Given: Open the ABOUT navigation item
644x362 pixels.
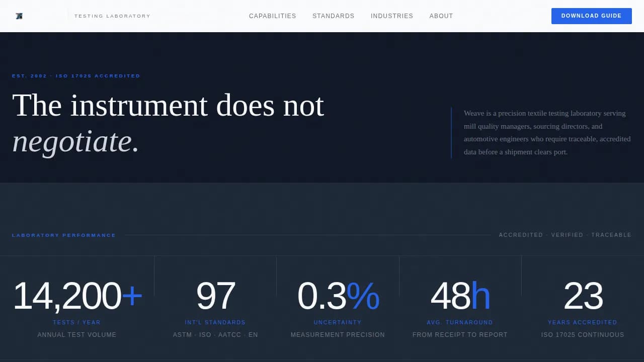Looking at the screenshot, I should pos(441,16).
